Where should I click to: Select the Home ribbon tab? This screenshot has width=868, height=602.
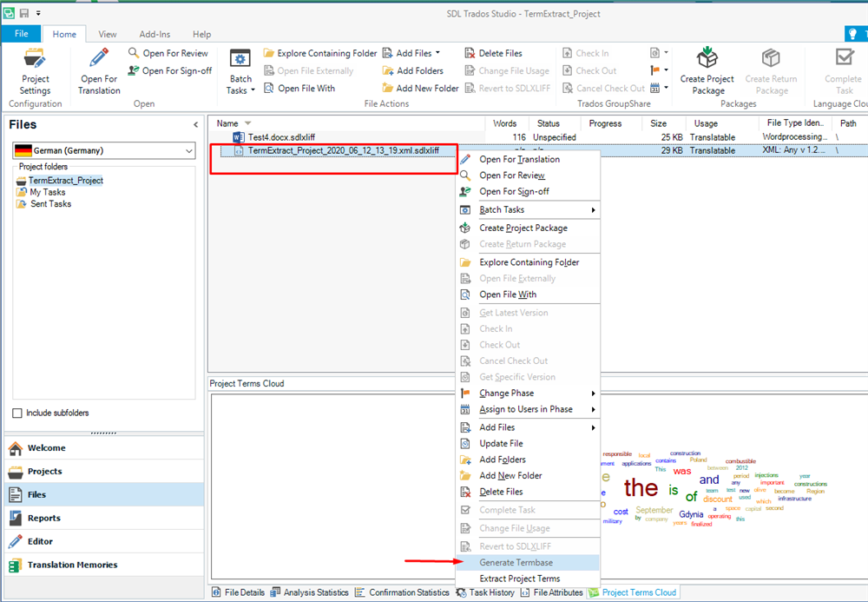coord(64,35)
